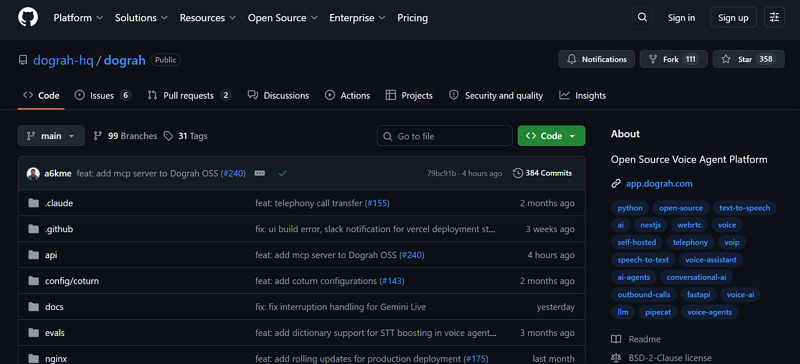
Task: Open the app.dograh.com website link
Action: coord(659,184)
